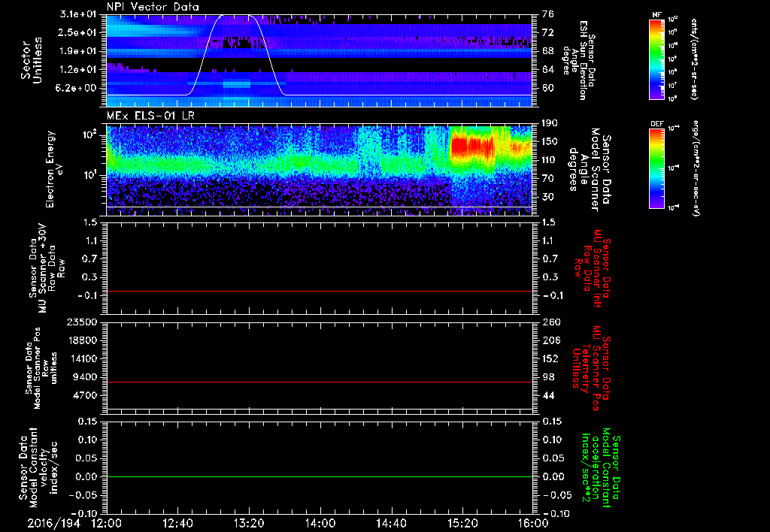Click the 190 scanner angle tick value
This screenshot has width=770, height=532.
point(550,123)
